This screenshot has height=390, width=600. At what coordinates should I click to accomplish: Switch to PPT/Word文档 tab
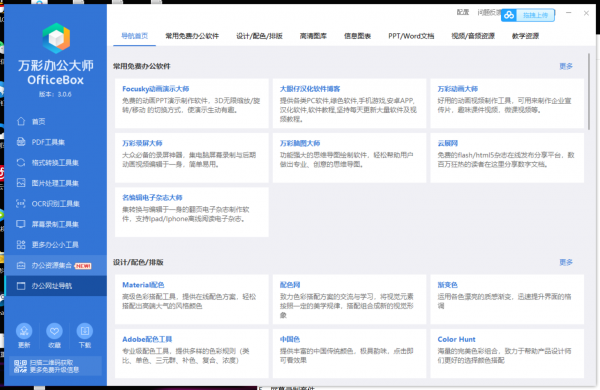coord(411,36)
